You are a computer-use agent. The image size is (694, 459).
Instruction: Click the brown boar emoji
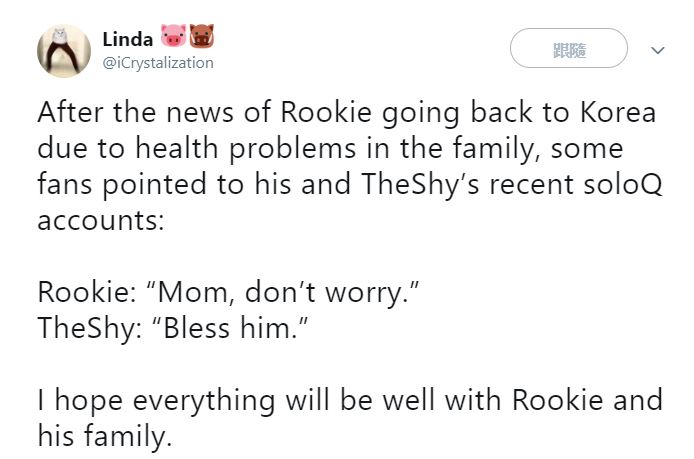click(202, 35)
